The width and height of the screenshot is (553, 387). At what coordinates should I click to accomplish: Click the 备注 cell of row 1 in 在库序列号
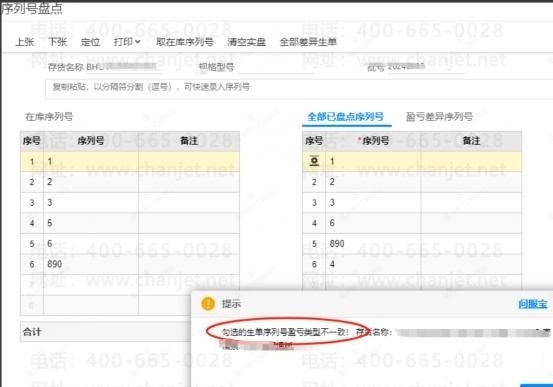click(189, 162)
